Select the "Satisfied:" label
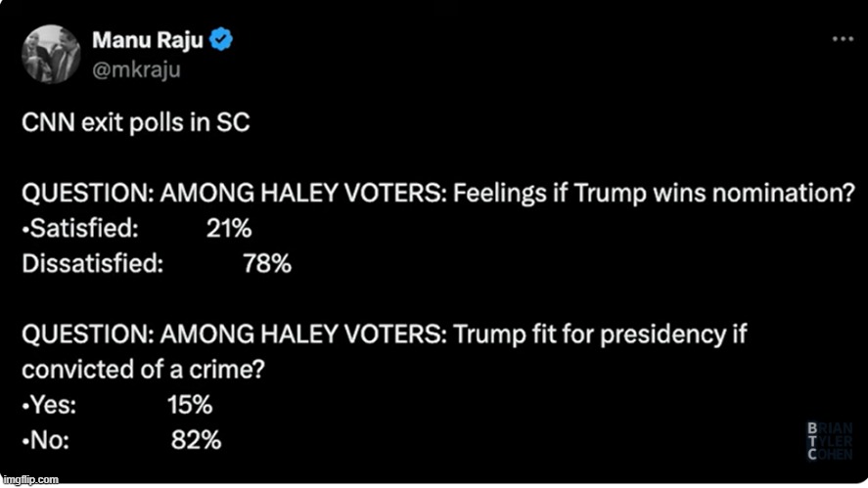This screenshot has height=488, width=868. pyautogui.click(x=80, y=229)
